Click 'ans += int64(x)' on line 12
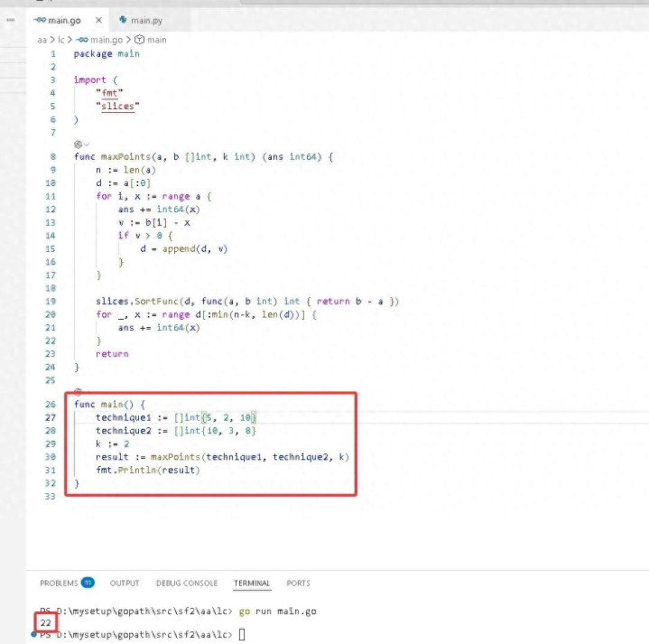This screenshot has height=644, width=649. click(x=159, y=210)
